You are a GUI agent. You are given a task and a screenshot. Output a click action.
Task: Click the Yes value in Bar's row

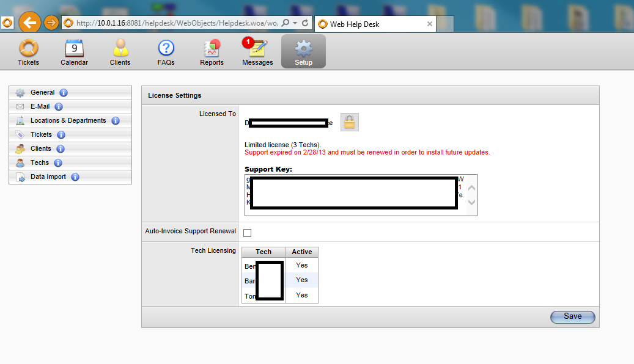[301, 280]
